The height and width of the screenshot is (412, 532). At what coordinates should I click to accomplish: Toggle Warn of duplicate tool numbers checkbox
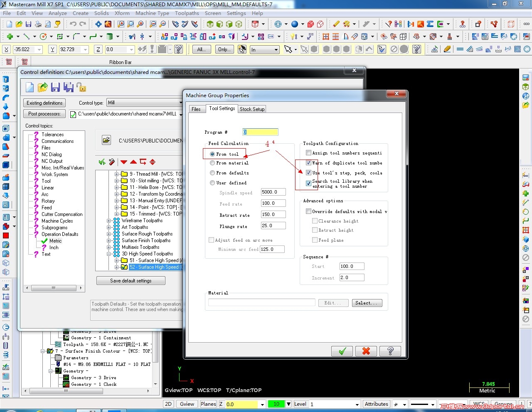pyautogui.click(x=308, y=163)
